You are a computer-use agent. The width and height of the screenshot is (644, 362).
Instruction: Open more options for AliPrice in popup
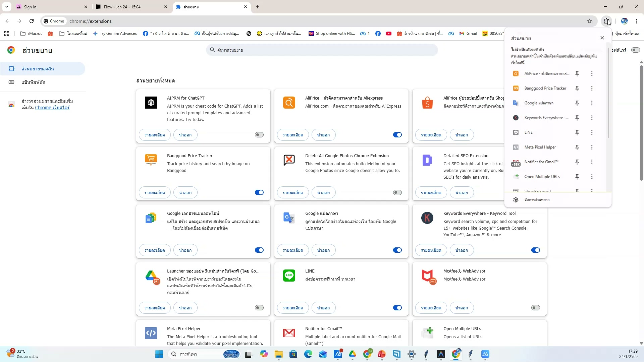pyautogui.click(x=592, y=74)
